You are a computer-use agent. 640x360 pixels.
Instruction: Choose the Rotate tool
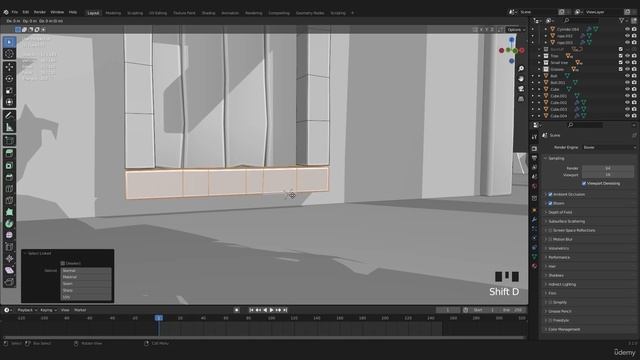[x=9, y=79]
